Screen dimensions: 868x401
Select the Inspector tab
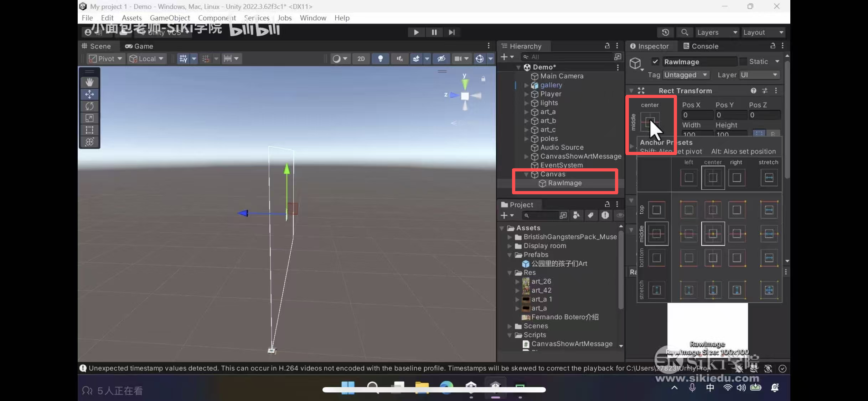649,46
